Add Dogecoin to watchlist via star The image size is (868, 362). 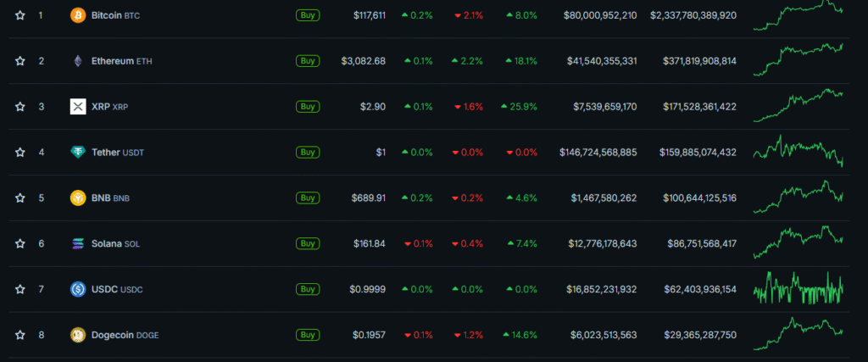[x=19, y=335]
